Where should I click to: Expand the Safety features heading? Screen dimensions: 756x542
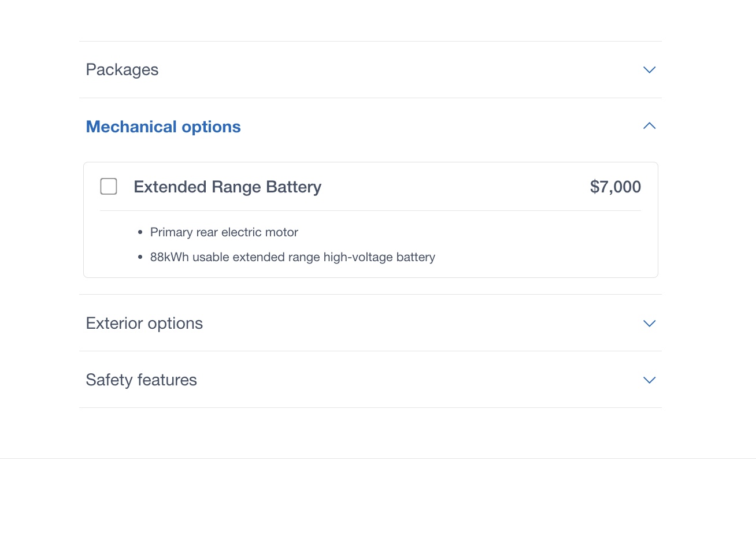[x=141, y=380]
